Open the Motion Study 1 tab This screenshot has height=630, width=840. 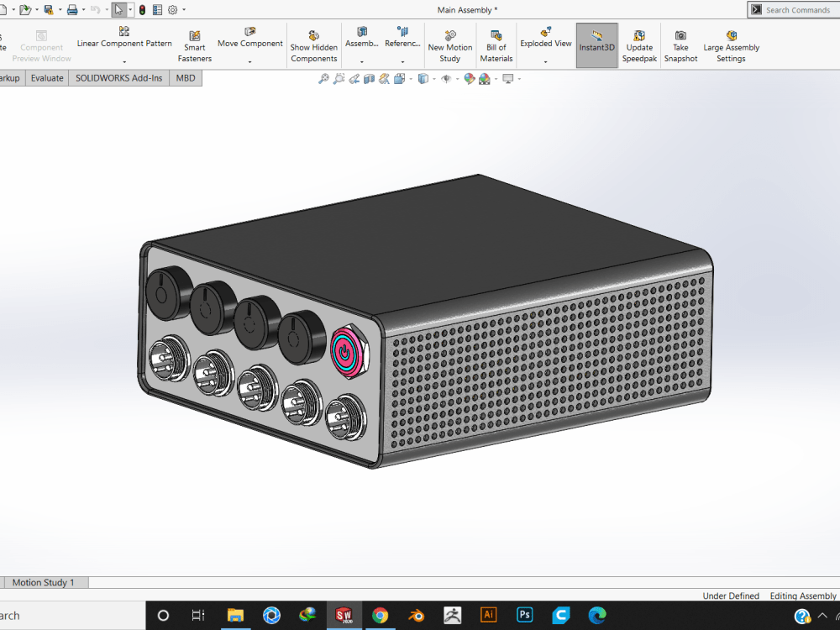tap(44, 582)
